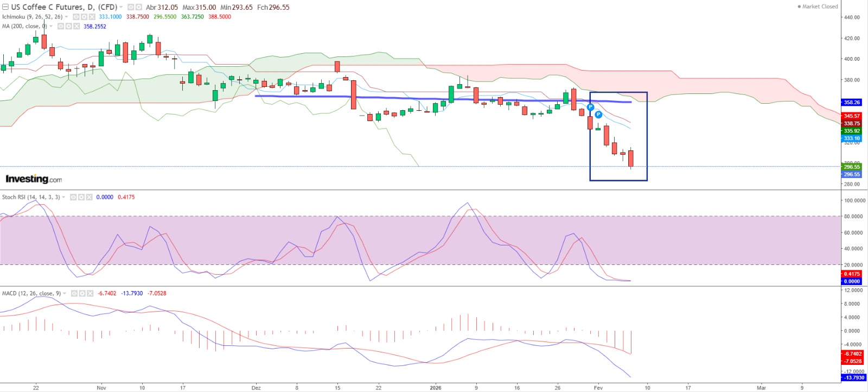Open Stoch RSI settings gear
This screenshot has height=392, width=868.
81,197
